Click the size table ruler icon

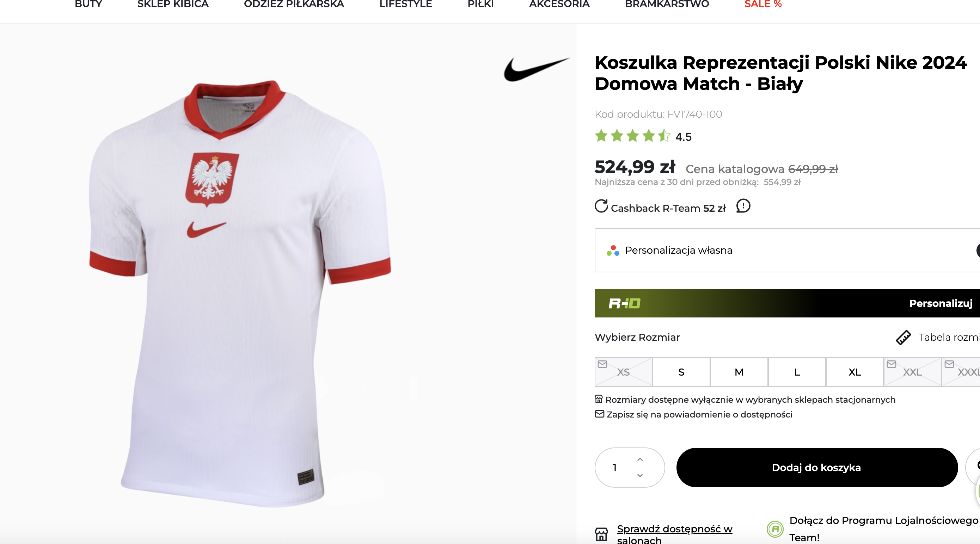pyautogui.click(x=903, y=337)
